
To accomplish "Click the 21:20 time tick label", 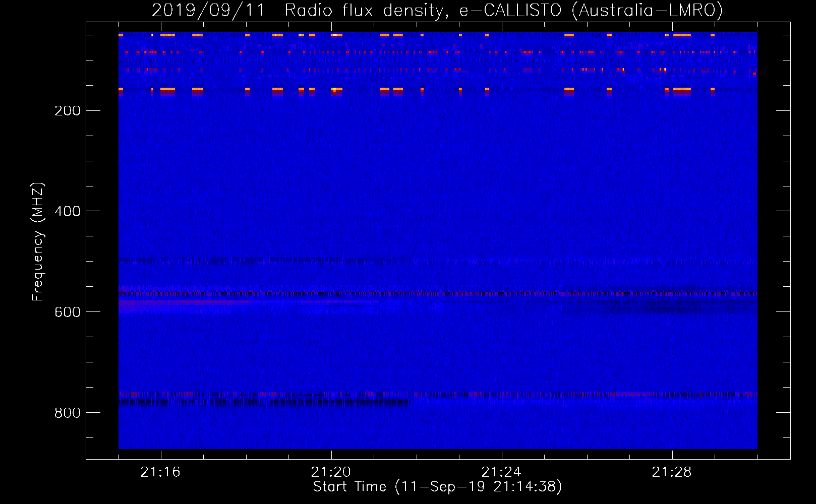I will point(331,472).
